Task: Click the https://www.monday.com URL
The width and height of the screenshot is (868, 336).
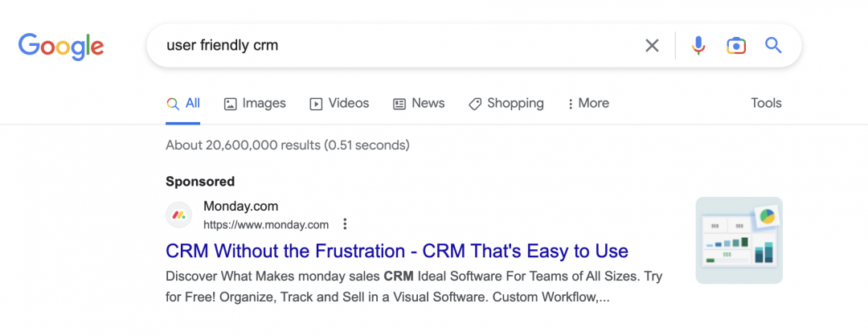Action: pyautogui.click(x=266, y=225)
